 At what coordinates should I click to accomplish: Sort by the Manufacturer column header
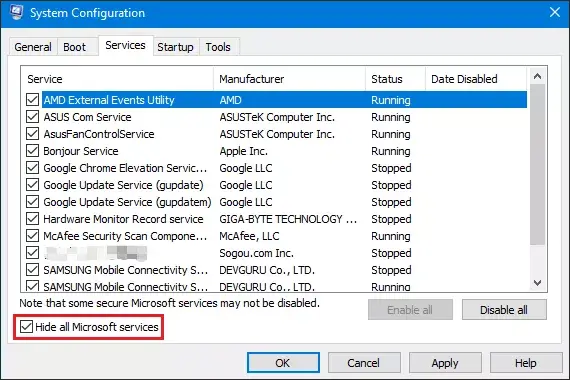[289, 79]
